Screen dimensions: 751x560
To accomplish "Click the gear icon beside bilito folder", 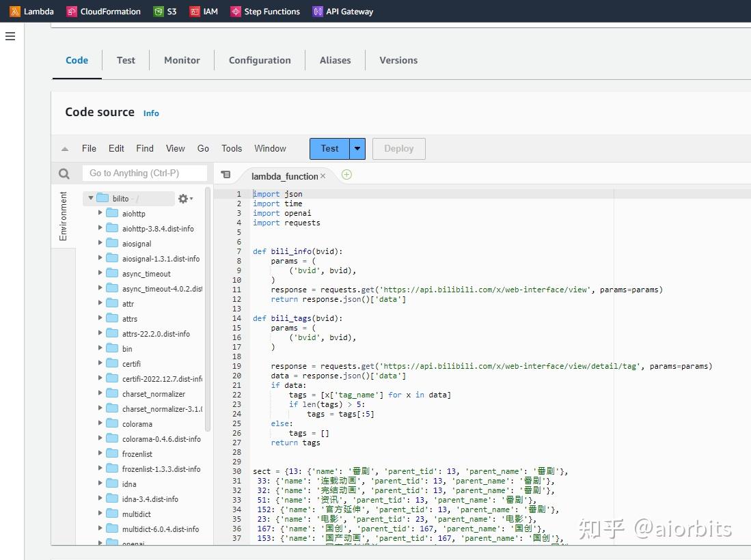I will pyautogui.click(x=182, y=198).
